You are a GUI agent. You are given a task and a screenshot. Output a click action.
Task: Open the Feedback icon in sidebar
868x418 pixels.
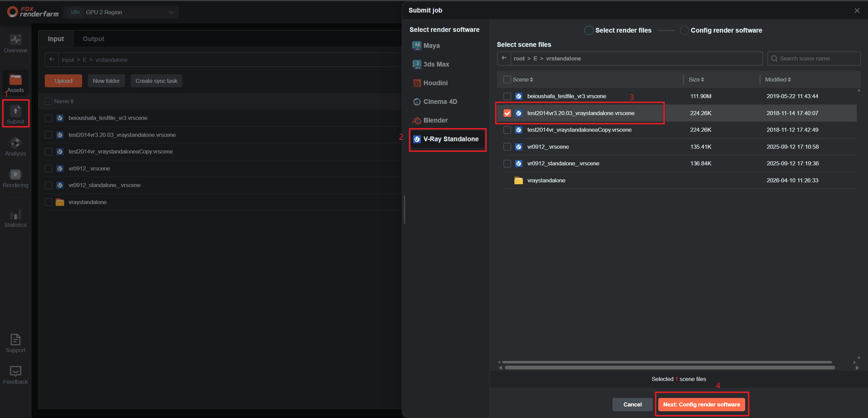[x=15, y=371]
